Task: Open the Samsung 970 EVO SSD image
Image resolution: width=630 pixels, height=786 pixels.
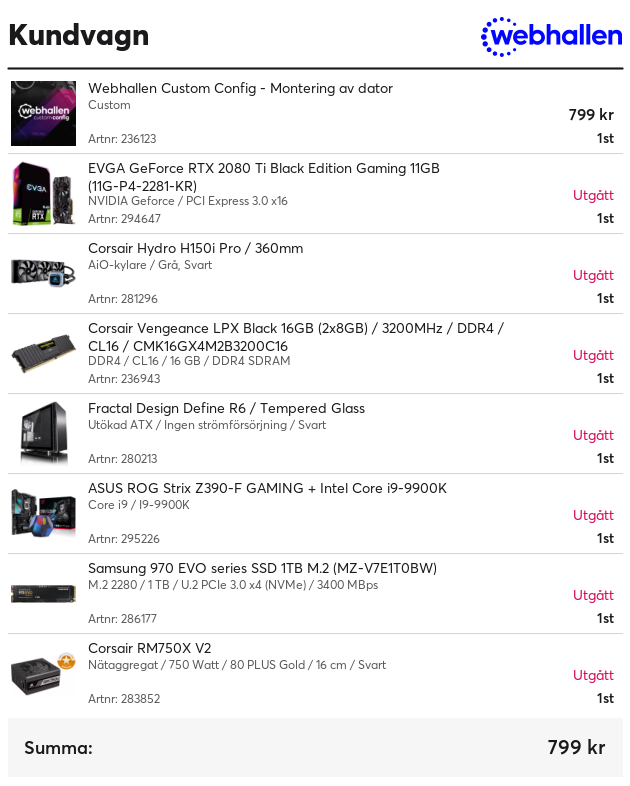Action: [x=44, y=594]
